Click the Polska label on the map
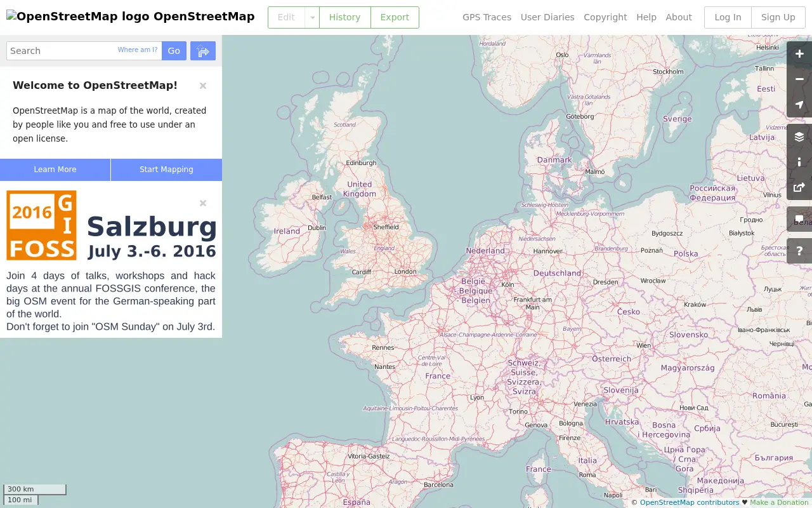Screen dimensions: 812x508 (x=686, y=253)
